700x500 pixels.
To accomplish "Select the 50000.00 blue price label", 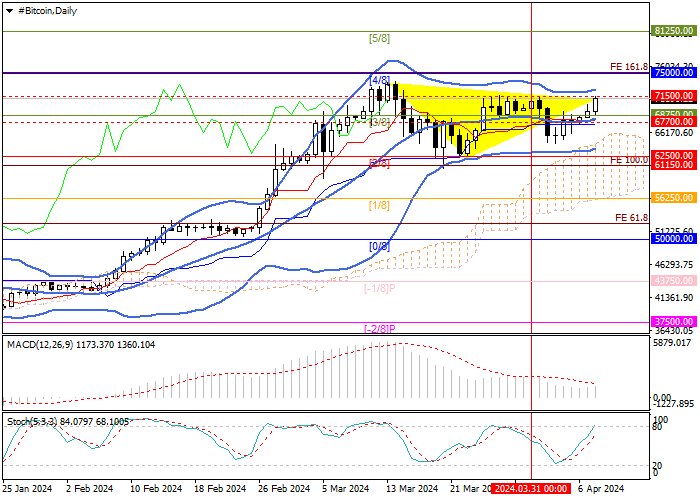I will coord(674,239).
